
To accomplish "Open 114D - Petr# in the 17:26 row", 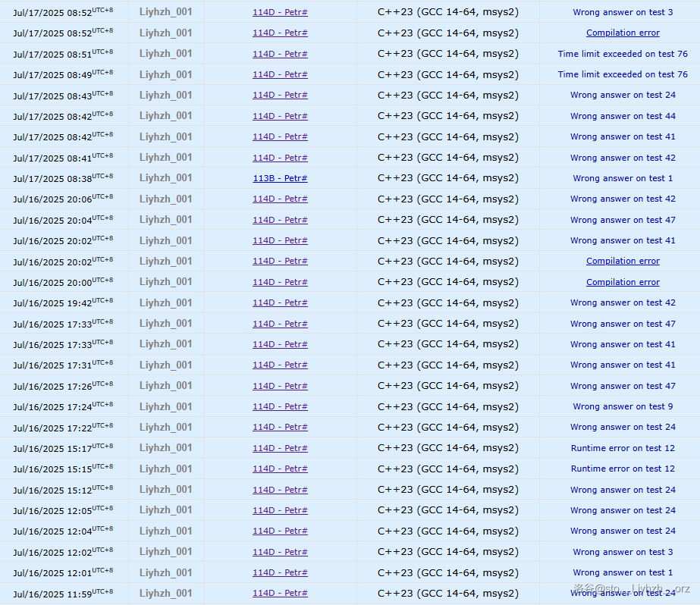I will [280, 386].
